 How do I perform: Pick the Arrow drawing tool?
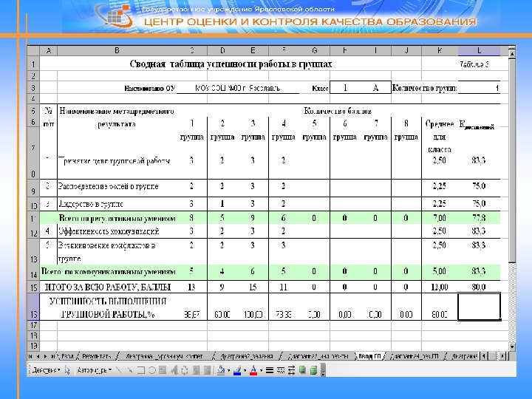coord(129,370)
